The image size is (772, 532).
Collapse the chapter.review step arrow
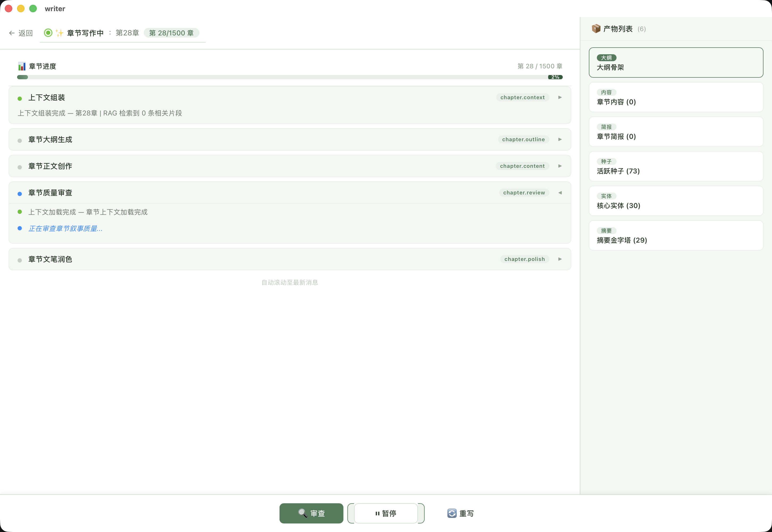[560, 193]
